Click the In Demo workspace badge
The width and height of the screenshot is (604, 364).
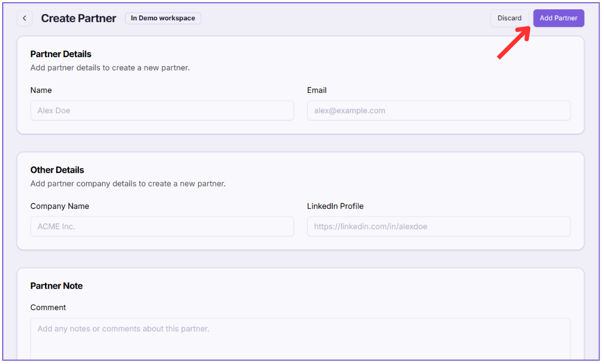click(163, 18)
